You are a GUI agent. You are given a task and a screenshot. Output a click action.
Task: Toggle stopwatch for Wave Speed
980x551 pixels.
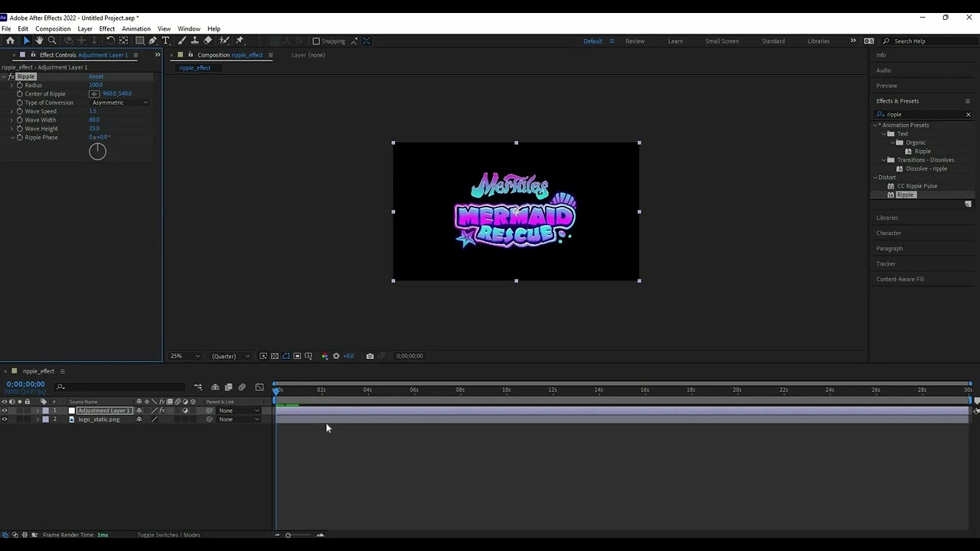(x=20, y=111)
